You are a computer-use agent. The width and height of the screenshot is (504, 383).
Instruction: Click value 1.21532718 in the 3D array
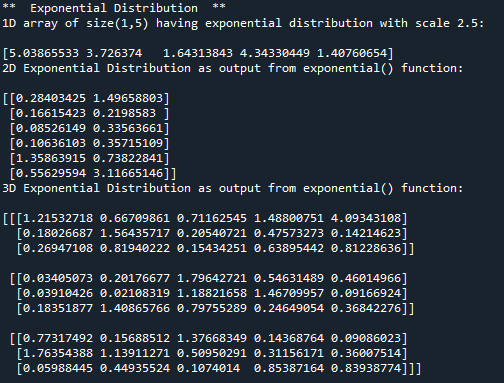pos(58,218)
